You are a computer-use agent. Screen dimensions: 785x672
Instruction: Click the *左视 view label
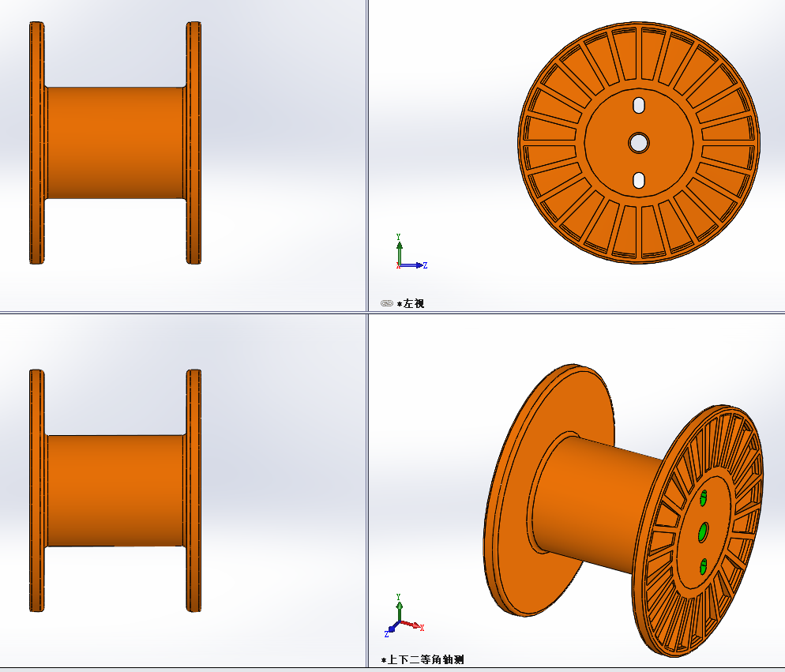(x=411, y=303)
